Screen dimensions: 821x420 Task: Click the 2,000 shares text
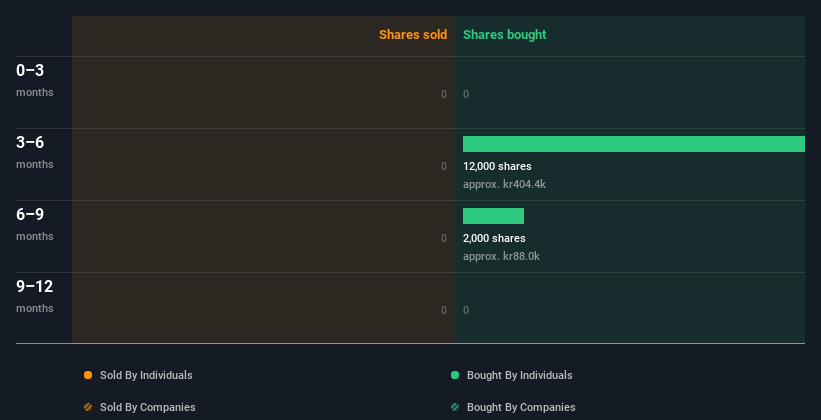click(x=494, y=238)
